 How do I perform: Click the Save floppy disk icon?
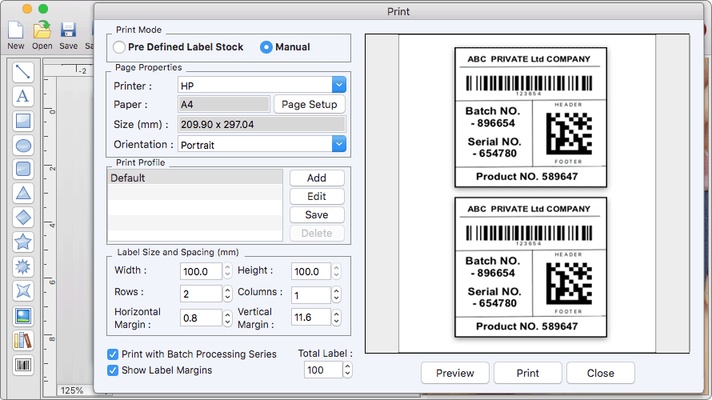coord(68,30)
